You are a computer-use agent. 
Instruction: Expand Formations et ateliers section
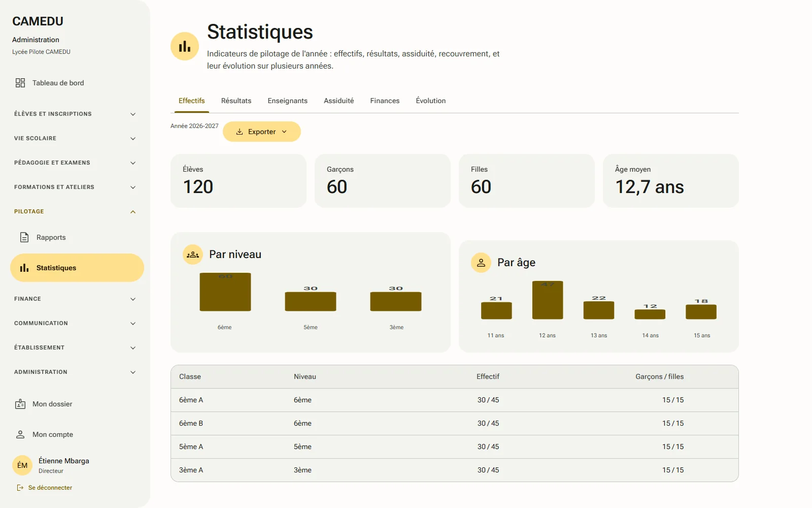coord(75,187)
